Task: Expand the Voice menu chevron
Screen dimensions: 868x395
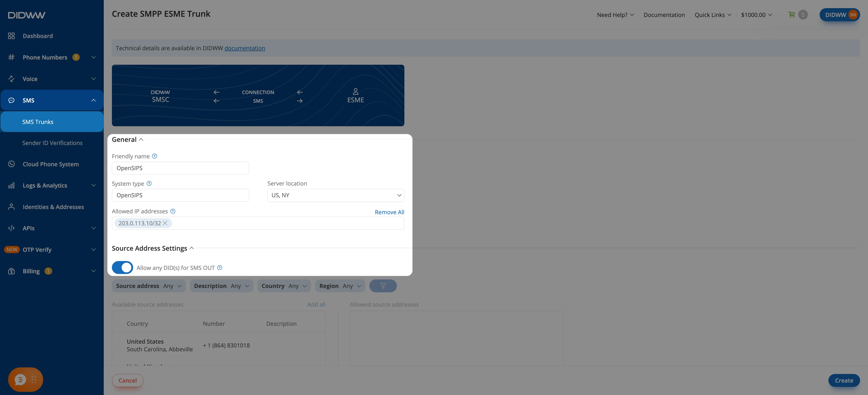Action: (94, 79)
